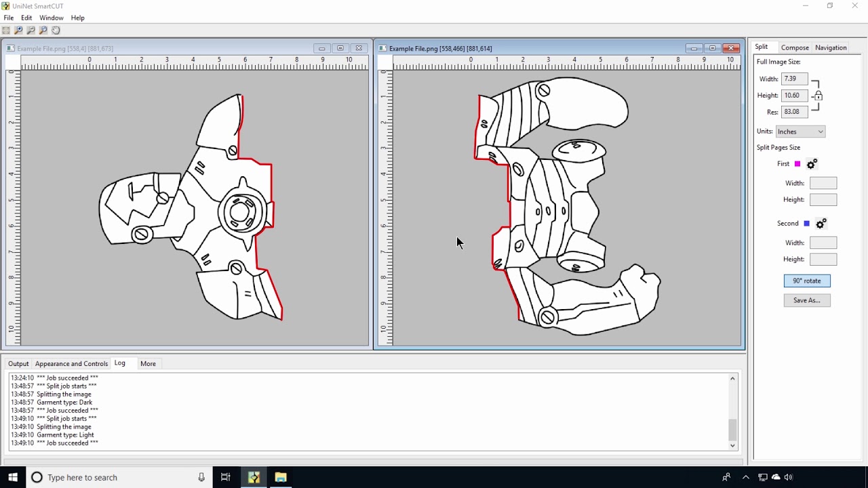Open the More tab

pyautogui.click(x=148, y=364)
